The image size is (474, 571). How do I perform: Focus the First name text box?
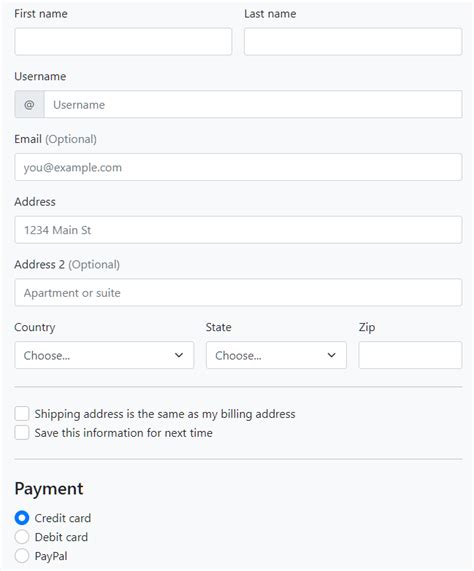coord(123,42)
